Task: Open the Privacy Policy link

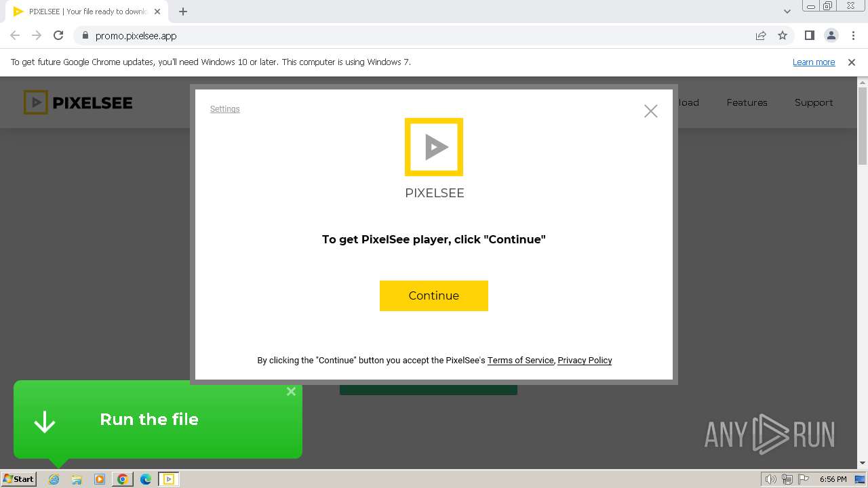Action: pos(585,361)
